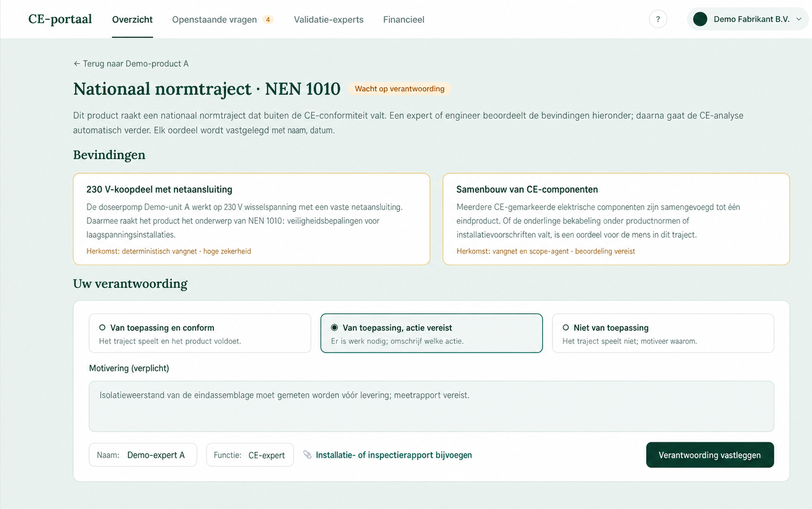This screenshot has width=812, height=509.
Task: Click 'Het traject speelt niet; motiveer waarom.'
Action: click(629, 341)
